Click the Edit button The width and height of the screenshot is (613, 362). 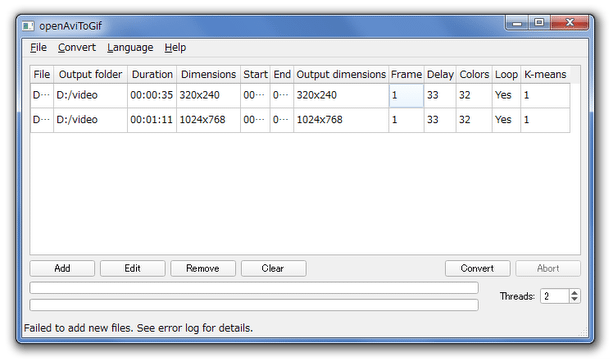(x=133, y=269)
